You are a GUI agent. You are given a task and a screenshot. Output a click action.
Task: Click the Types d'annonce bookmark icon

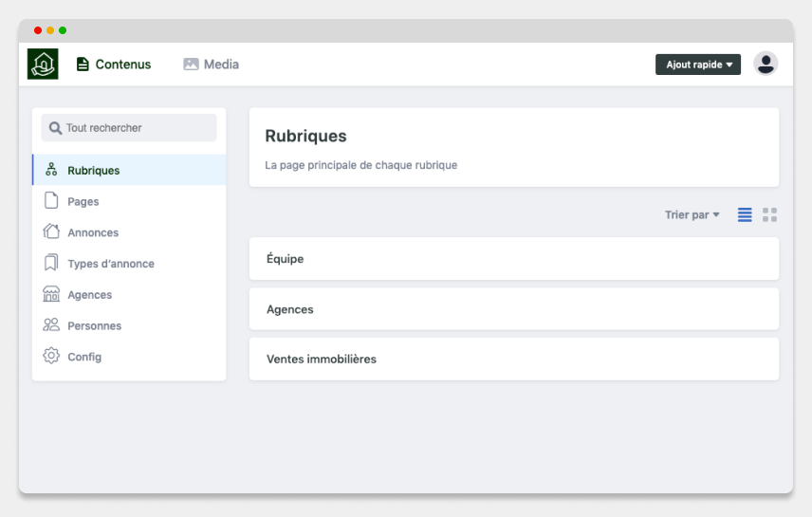(x=51, y=263)
